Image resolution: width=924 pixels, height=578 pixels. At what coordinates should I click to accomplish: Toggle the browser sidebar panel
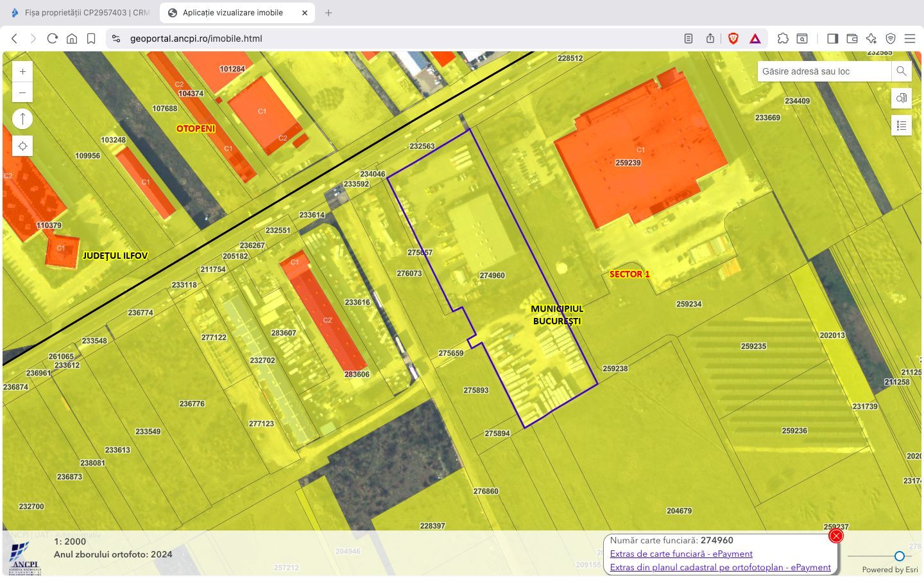coord(832,39)
